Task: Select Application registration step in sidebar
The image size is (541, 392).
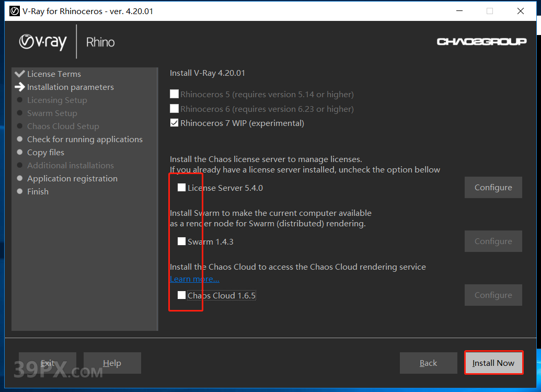Action: (72, 179)
